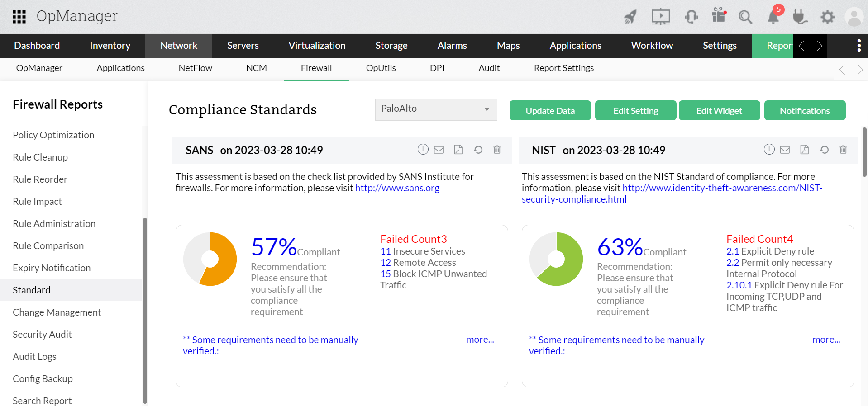Image resolution: width=868 pixels, height=406 pixels.
Task: Click the rocket quick-start icon
Action: tap(630, 17)
